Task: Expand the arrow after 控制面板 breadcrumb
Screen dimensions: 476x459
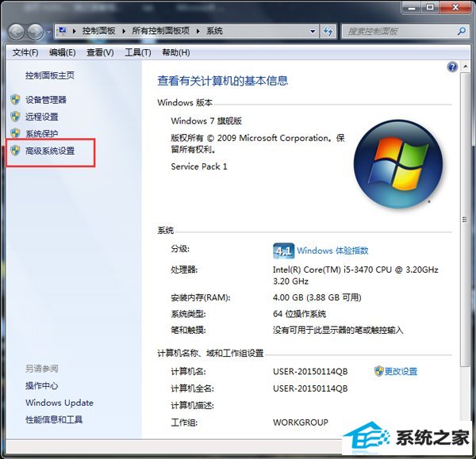Action: point(124,31)
